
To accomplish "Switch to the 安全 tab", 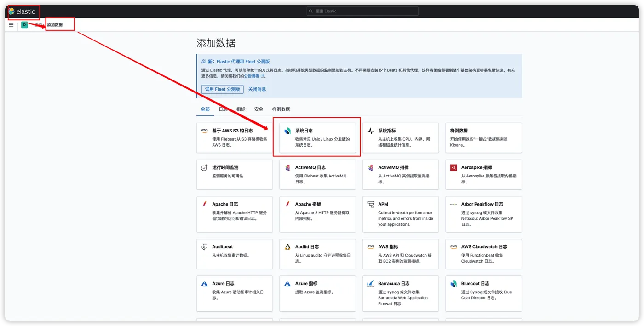I will pos(259,109).
